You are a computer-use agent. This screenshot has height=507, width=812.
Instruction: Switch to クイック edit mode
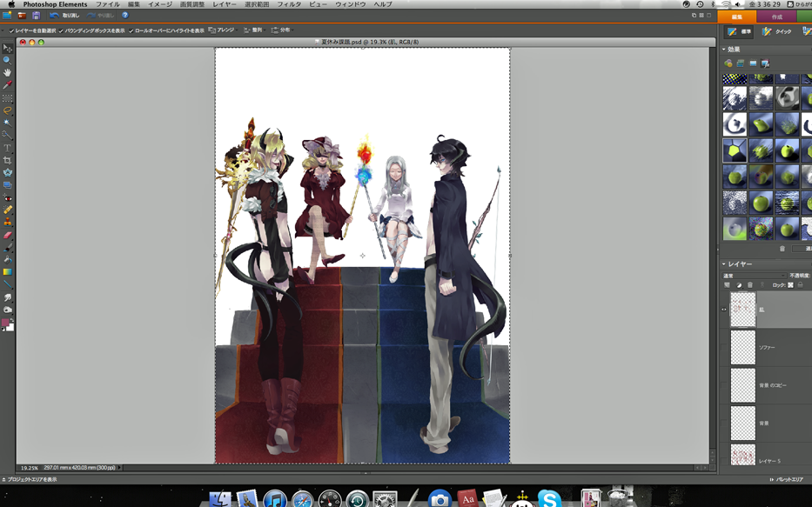777,31
